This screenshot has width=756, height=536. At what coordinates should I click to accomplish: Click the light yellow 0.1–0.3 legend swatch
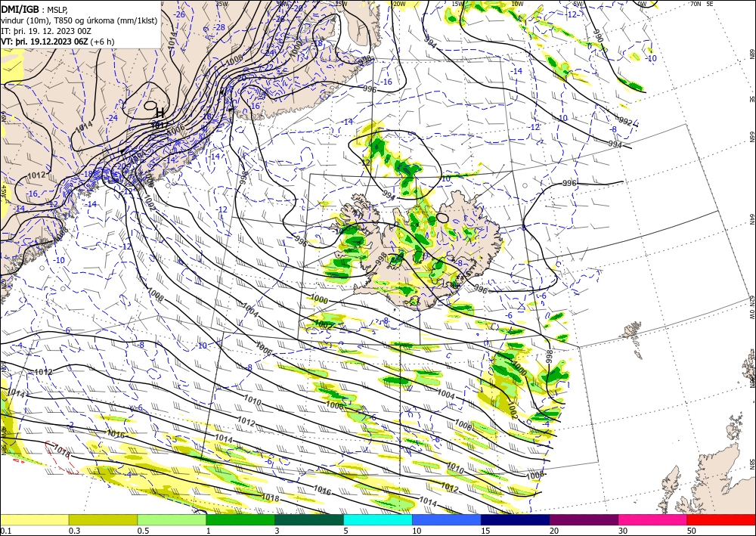(34, 519)
